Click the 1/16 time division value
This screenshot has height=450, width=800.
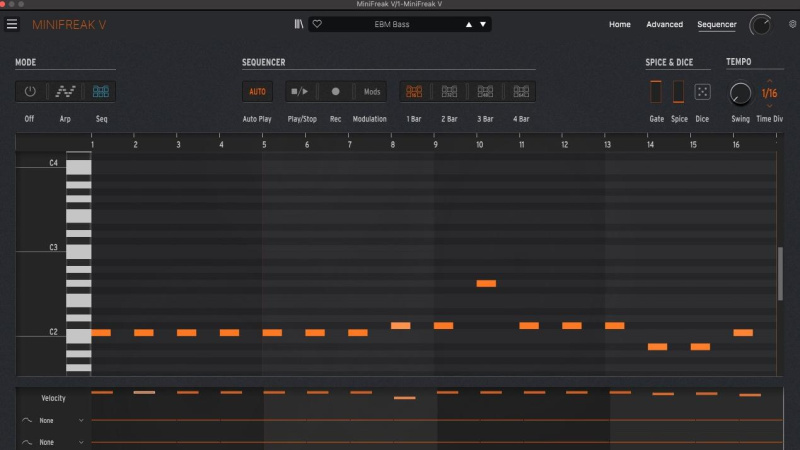[x=769, y=93]
